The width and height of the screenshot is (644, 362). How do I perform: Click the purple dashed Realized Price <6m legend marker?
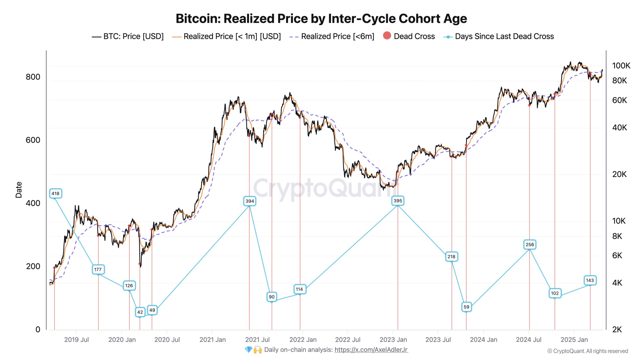pos(294,37)
